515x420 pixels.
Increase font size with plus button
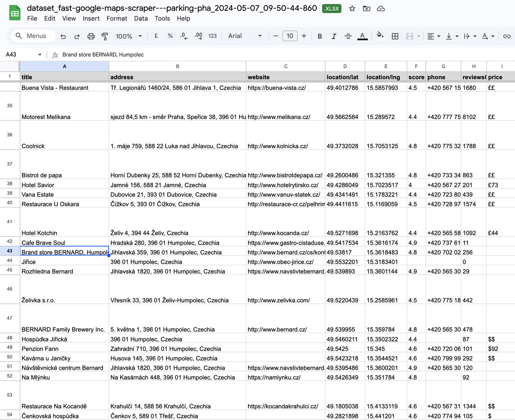[304, 36]
